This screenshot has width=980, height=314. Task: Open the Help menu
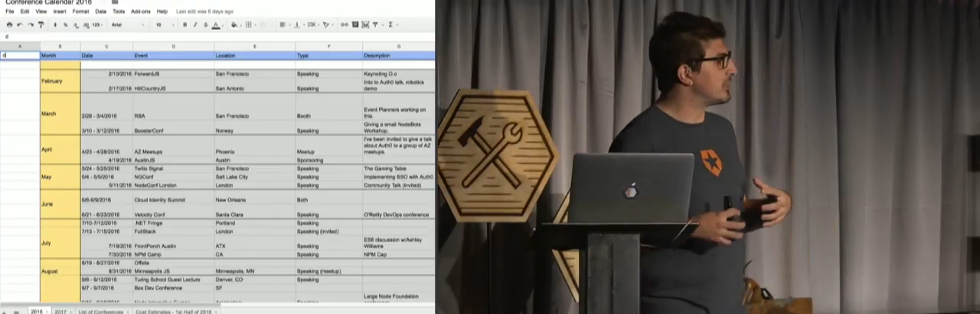(x=162, y=11)
